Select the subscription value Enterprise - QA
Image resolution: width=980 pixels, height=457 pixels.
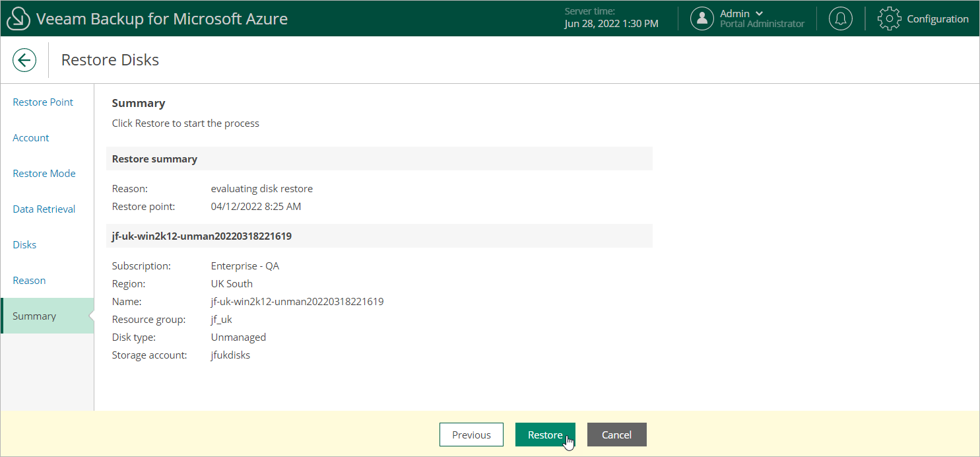[245, 266]
